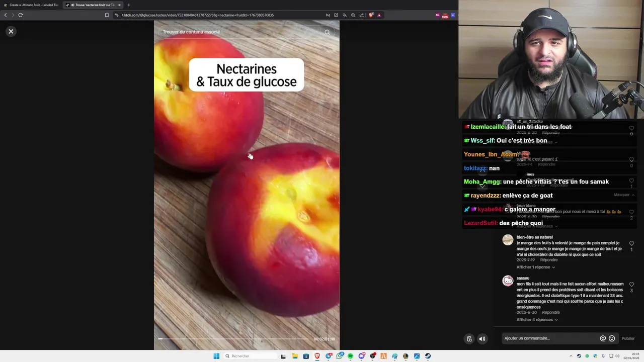
Task: Click the username 'sassou'
Action: click(x=523, y=278)
